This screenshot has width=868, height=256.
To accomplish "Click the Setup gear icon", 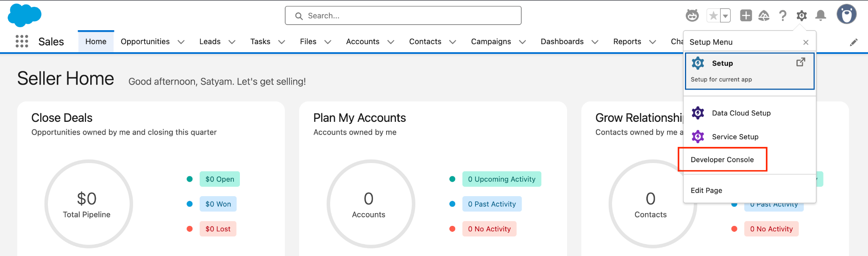I will 801,16.
